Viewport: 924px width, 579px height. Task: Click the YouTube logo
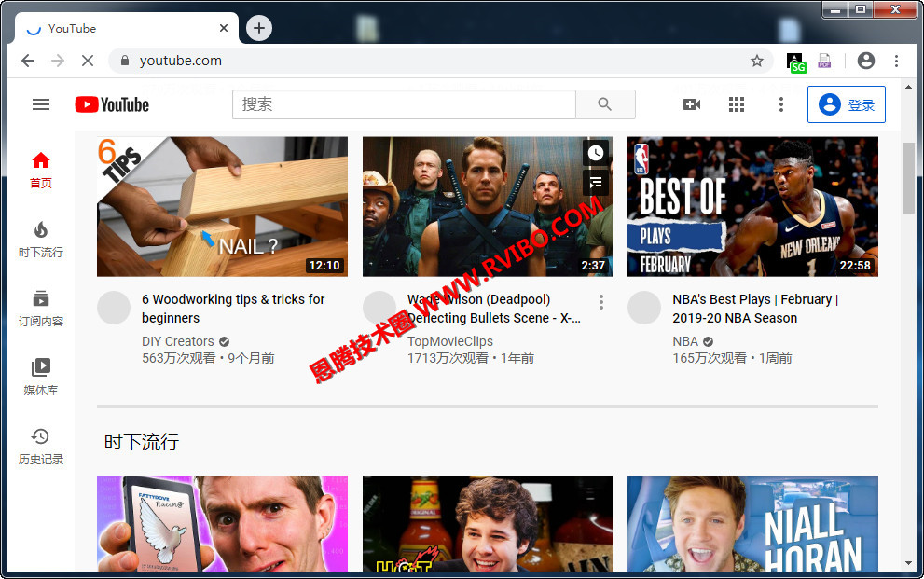point(112,104)
